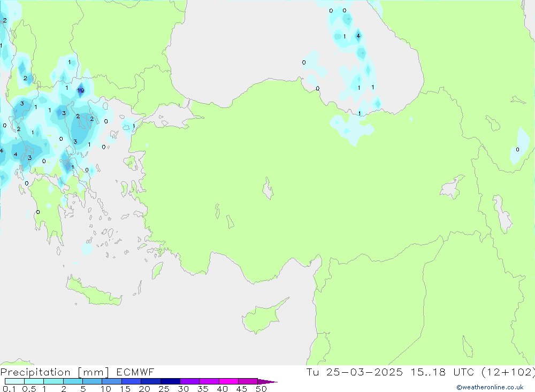Click the 'Precipitation [mm]' title text
Image resolution: width=535 pixels, height=392 pixels.
pos(55,372)
